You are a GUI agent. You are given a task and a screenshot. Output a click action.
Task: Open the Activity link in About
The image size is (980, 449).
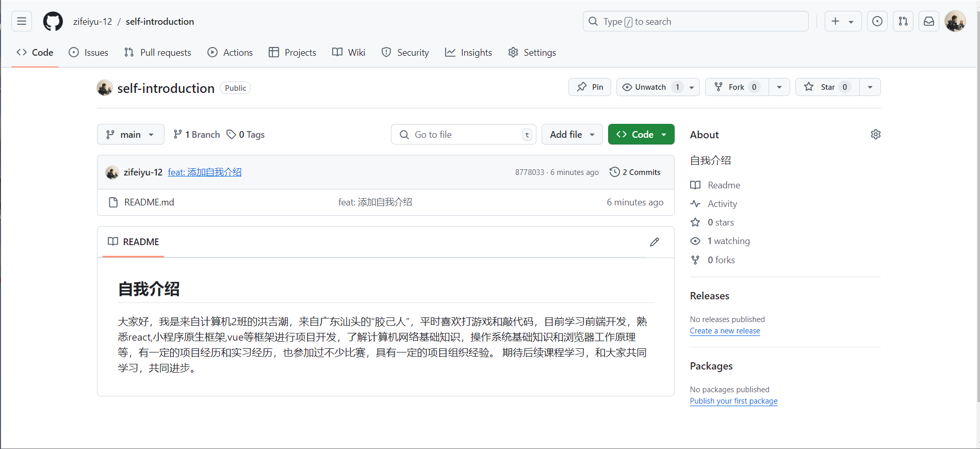point(713,204)
